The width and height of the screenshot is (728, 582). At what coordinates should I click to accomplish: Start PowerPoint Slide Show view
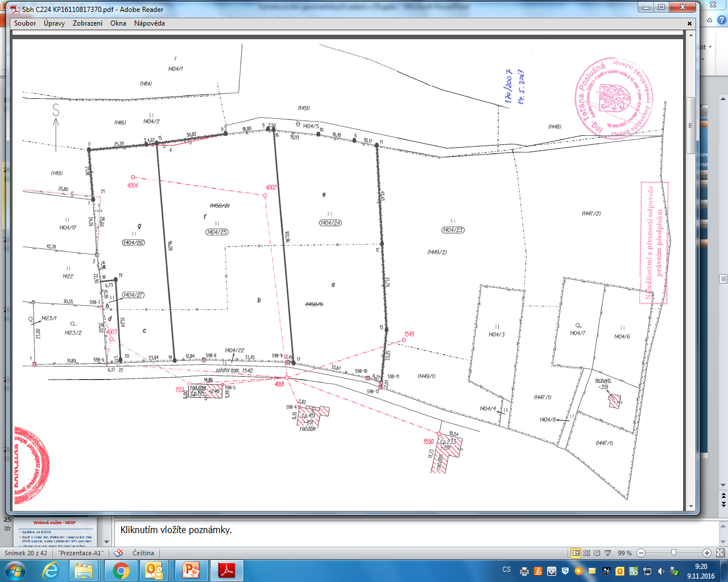point(607,553)
